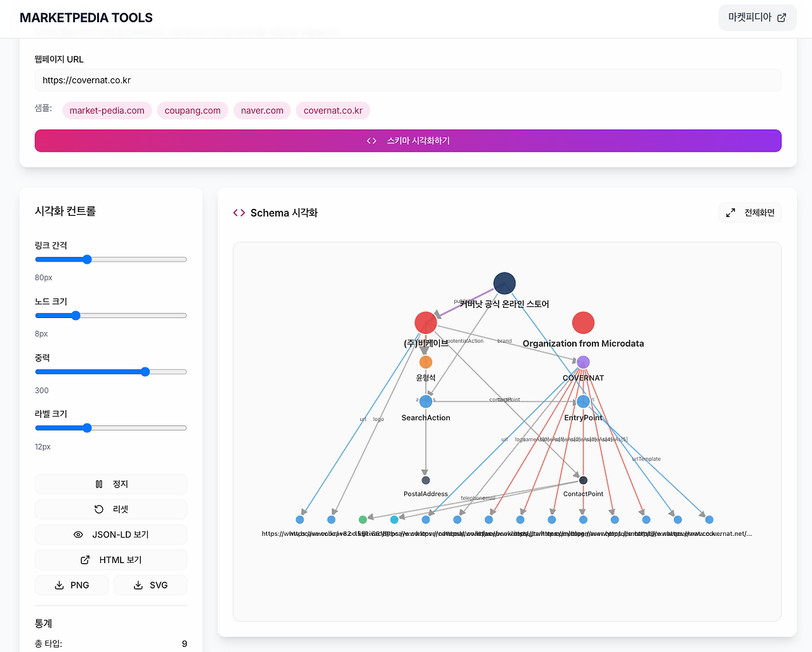Export the graph as SVG
This screenshot has height=652, width=812.
pos(150,585)
